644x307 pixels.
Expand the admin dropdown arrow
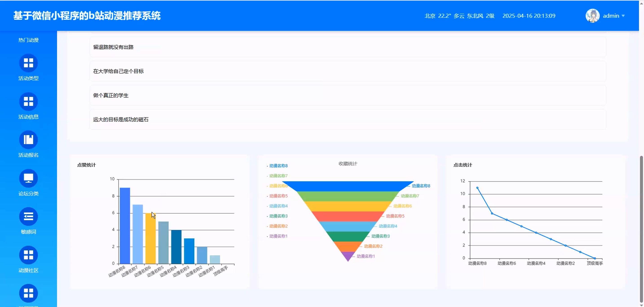click(623, 16)
